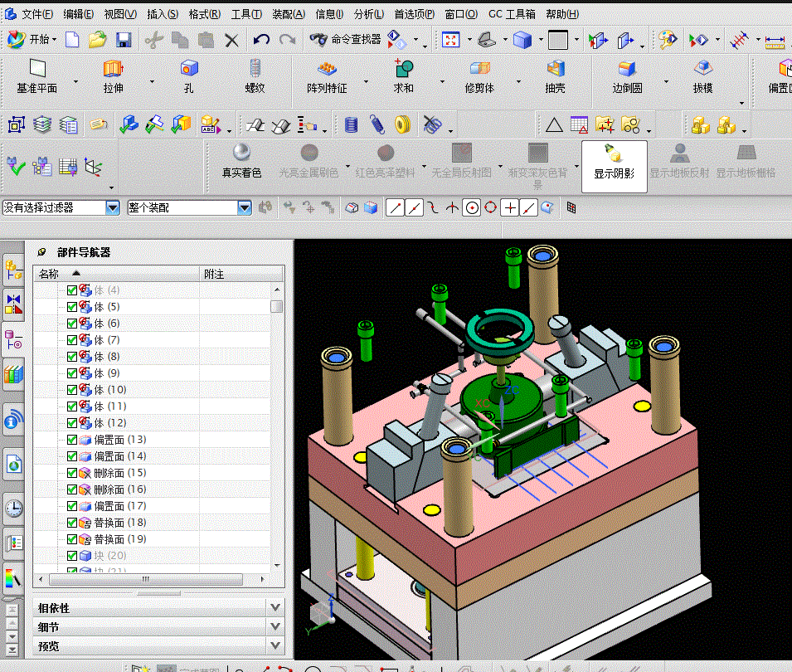Open a file with folder icon
This screenshot has width=792, height=672.
coord(97,40)
